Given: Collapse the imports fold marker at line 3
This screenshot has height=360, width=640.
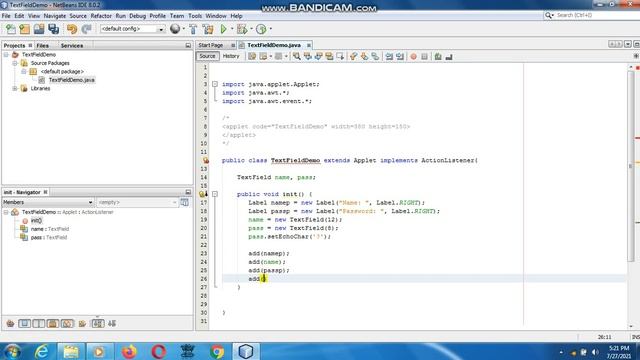Looking at the screenshot, I should 215,84.
